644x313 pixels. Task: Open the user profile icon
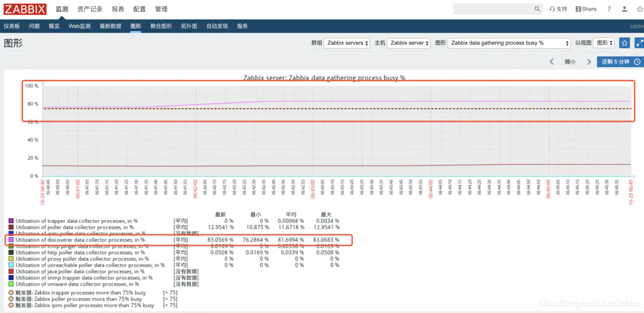pos(625,9)
